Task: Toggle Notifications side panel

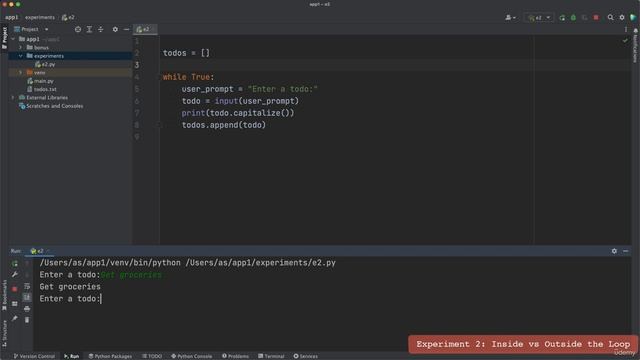Action: (636, 46)
